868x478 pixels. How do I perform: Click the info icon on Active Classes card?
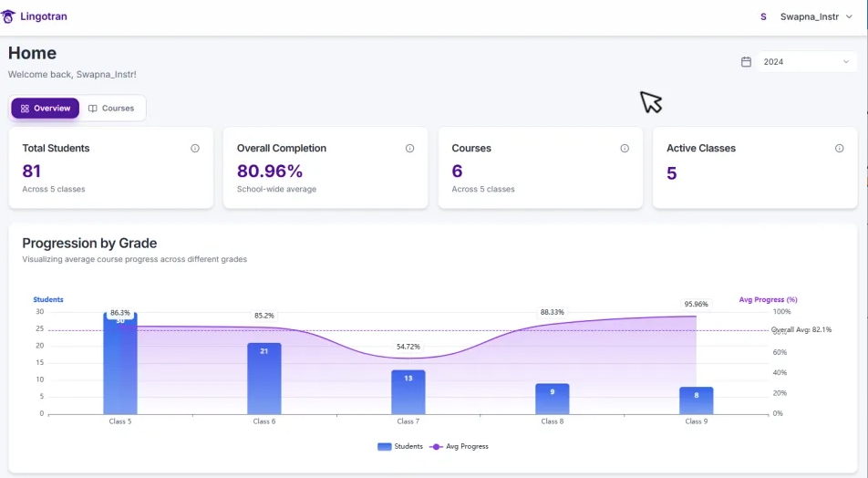839,149
